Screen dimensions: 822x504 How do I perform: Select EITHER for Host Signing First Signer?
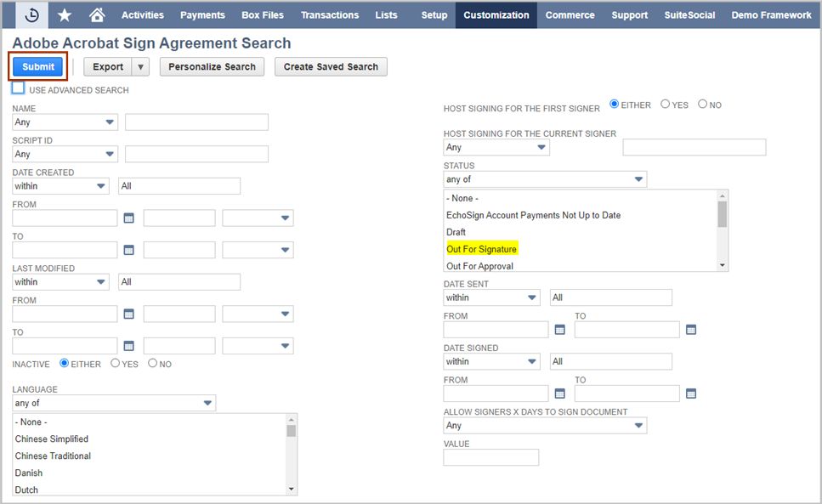point(615,105)
